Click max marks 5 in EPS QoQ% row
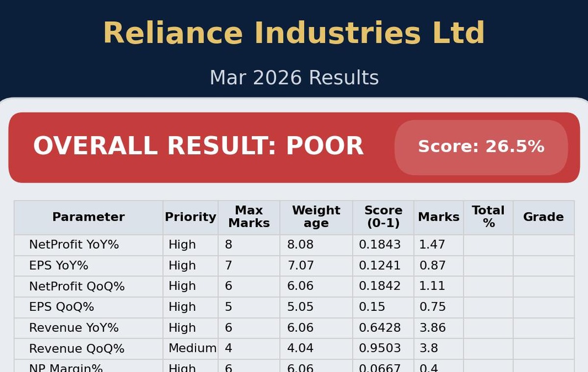 tap(228, 307)
